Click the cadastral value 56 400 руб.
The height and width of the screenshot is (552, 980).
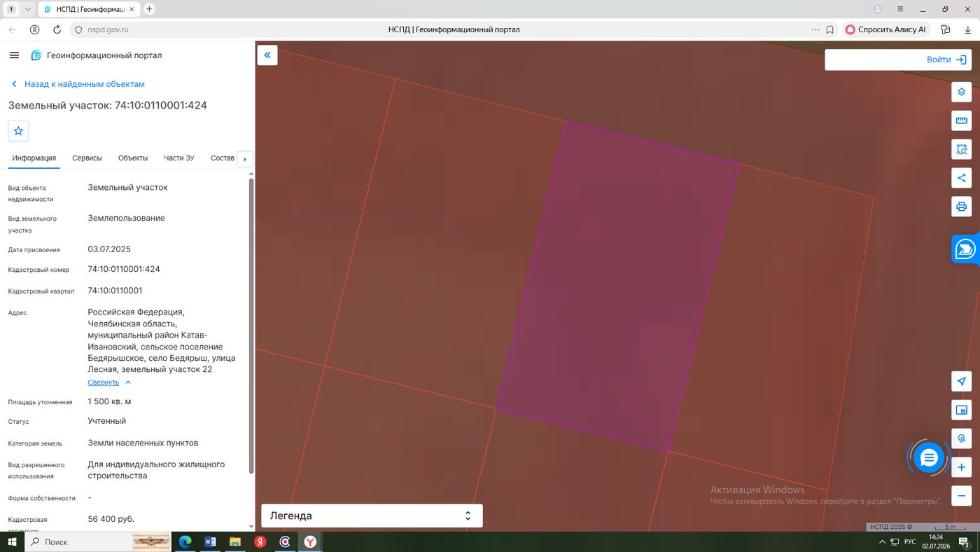[x=111, y=519]
